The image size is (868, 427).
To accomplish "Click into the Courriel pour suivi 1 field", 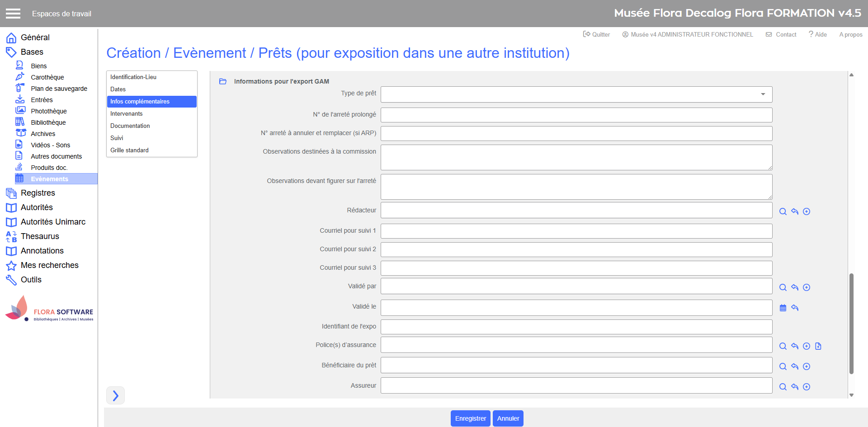I will click(576, 231).
